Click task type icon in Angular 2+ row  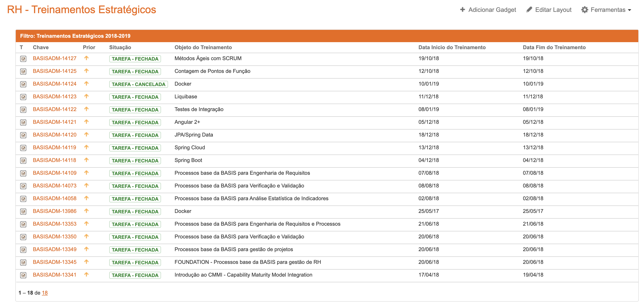(23, 123)
